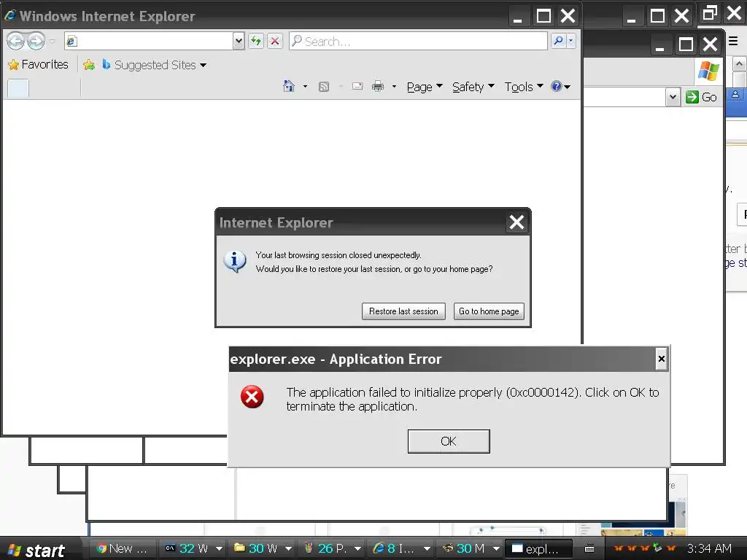Click the Read Mail envelope icon
This screenshot has width=747, height=560.
[357, 86]
